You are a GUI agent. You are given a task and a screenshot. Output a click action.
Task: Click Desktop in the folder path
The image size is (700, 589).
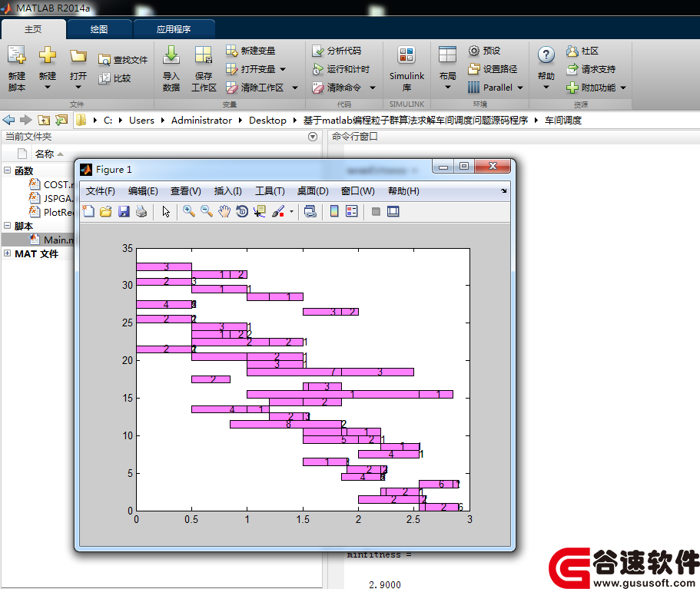tap(267, 120)
